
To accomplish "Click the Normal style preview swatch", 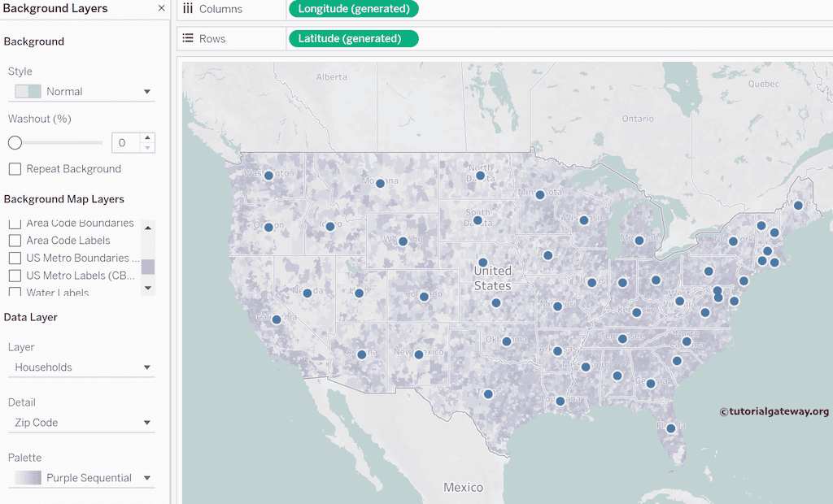I will click(28, 91).
